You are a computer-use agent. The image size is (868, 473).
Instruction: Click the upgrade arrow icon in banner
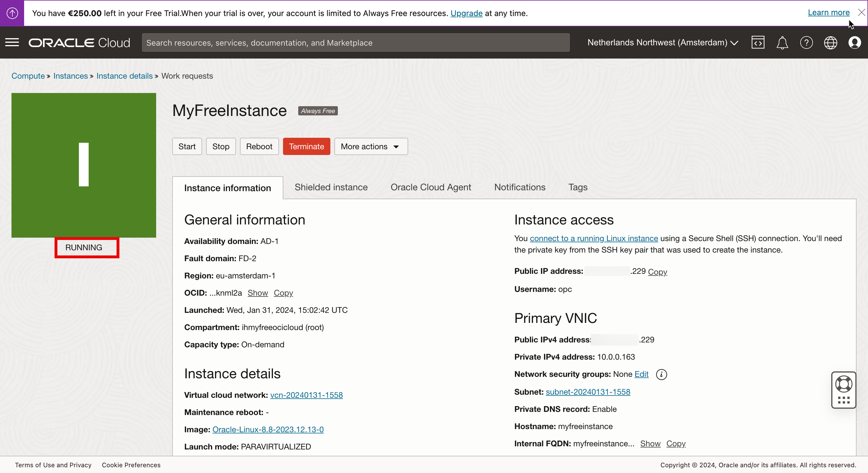click(x=12, y=13)
